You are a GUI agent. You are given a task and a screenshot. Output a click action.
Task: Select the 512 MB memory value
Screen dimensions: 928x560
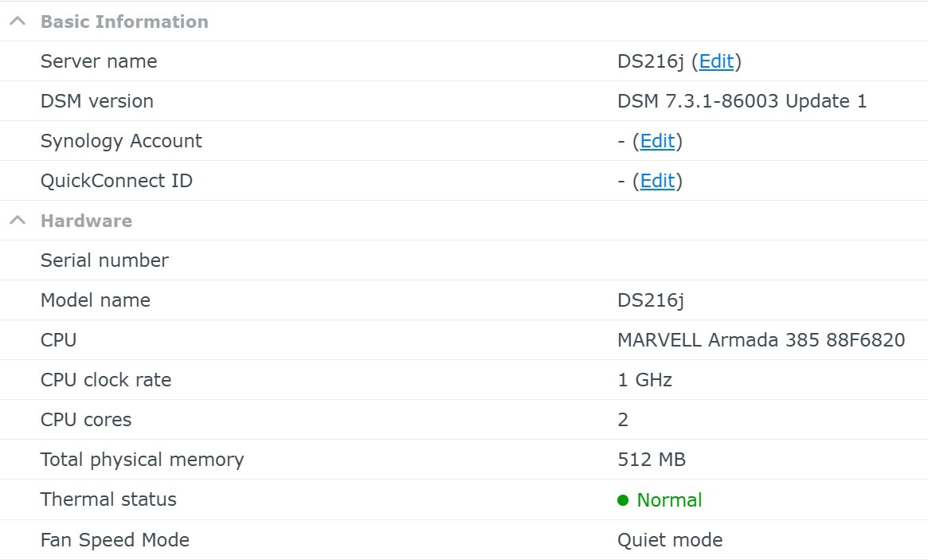coord(651,460)
